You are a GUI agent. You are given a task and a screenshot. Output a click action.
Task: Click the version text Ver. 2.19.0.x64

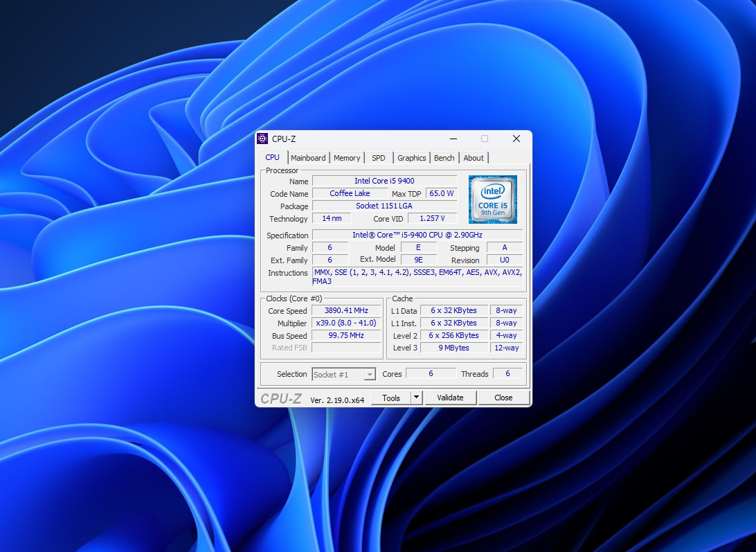tap(337, 400)
